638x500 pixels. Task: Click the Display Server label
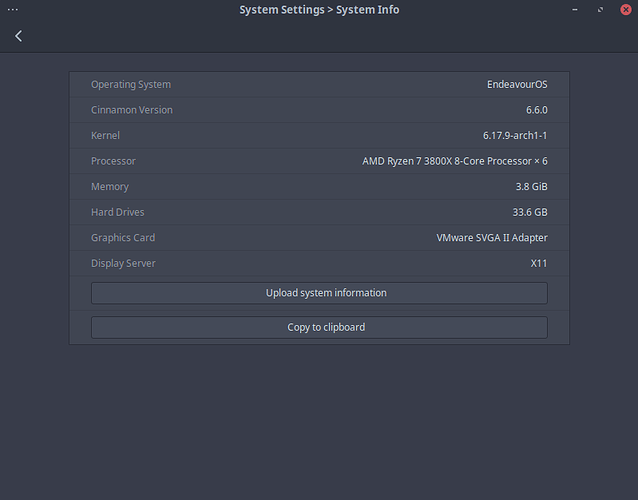click(x=123, y=263)
